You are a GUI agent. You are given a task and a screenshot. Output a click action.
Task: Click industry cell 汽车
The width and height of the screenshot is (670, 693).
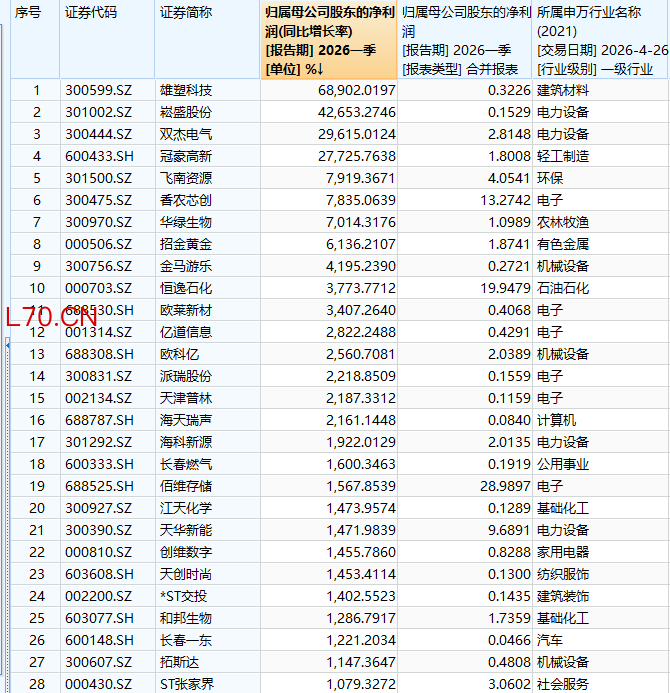(x=550, y=640)
